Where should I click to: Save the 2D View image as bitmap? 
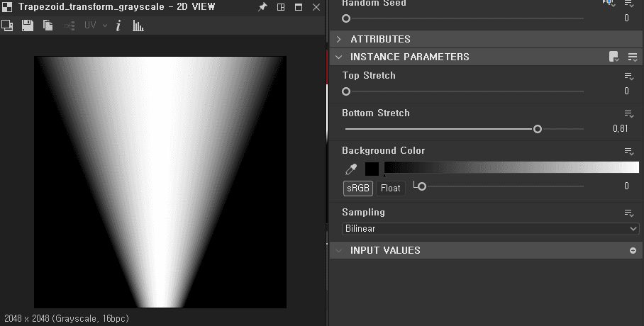(x=28, y=26)
